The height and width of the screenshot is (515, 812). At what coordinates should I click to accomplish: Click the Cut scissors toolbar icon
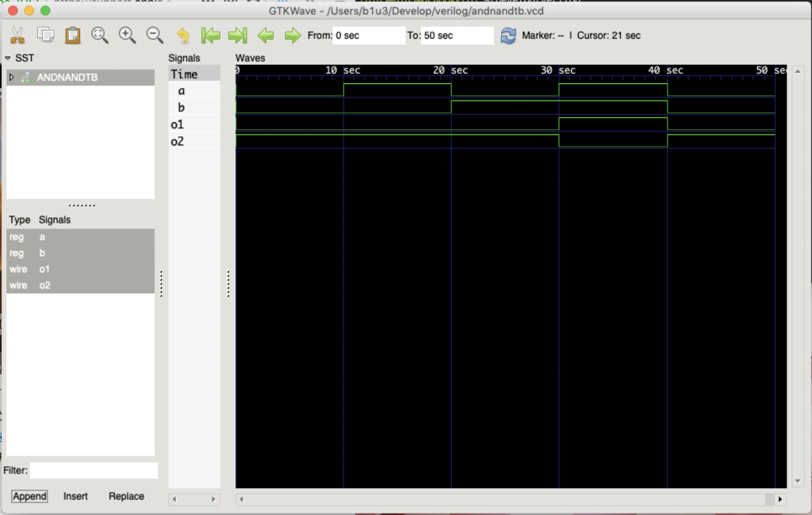(17, 35)
